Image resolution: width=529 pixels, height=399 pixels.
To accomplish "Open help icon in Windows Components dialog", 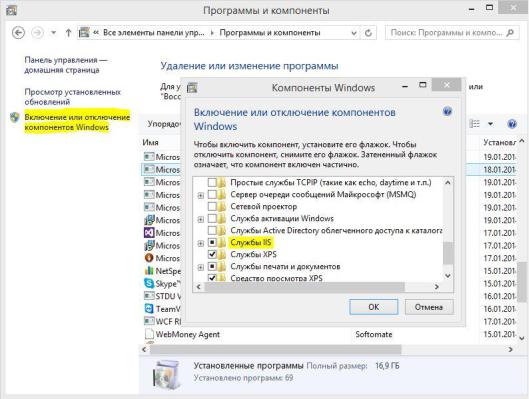I will [x=447, y=111].
